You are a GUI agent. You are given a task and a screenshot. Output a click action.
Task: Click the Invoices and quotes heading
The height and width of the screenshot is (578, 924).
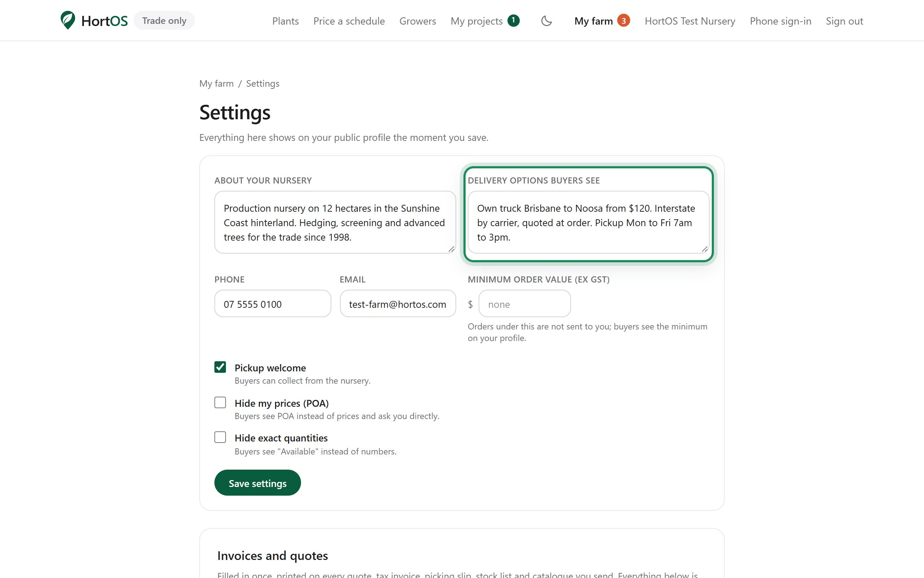[272, 556]
